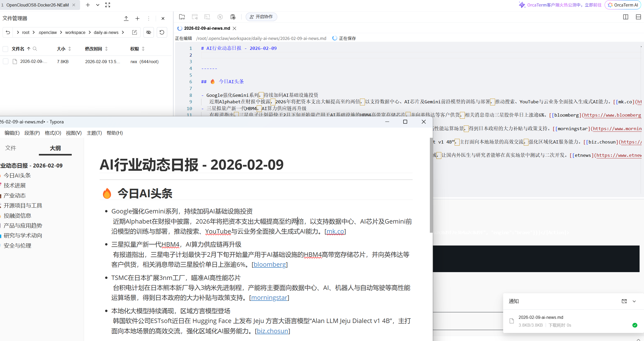
Task: Upload a file in the file manager
Action: pyautogui.click(x=126, y=18)
